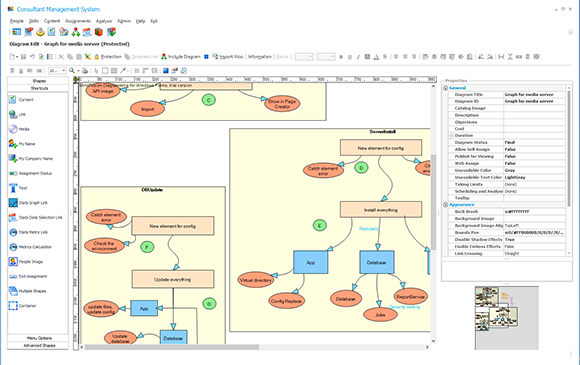The width and height of the screenshot is (580, 365).
Task: Collapse the Appearance properties section
Action: [x=445, y=205]
